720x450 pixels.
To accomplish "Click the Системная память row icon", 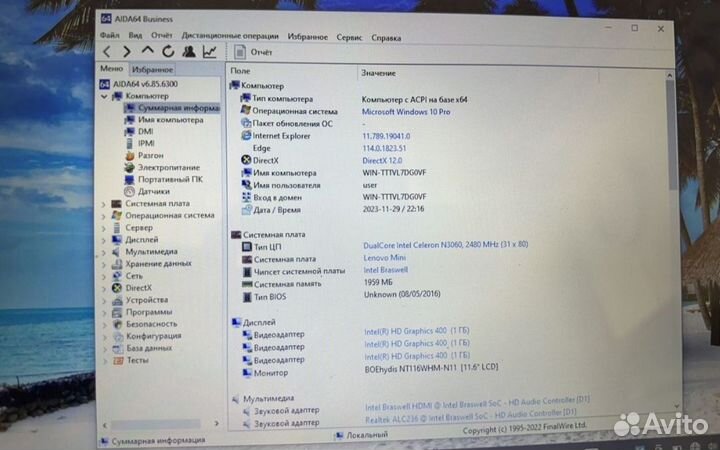I will coord(247,284).
